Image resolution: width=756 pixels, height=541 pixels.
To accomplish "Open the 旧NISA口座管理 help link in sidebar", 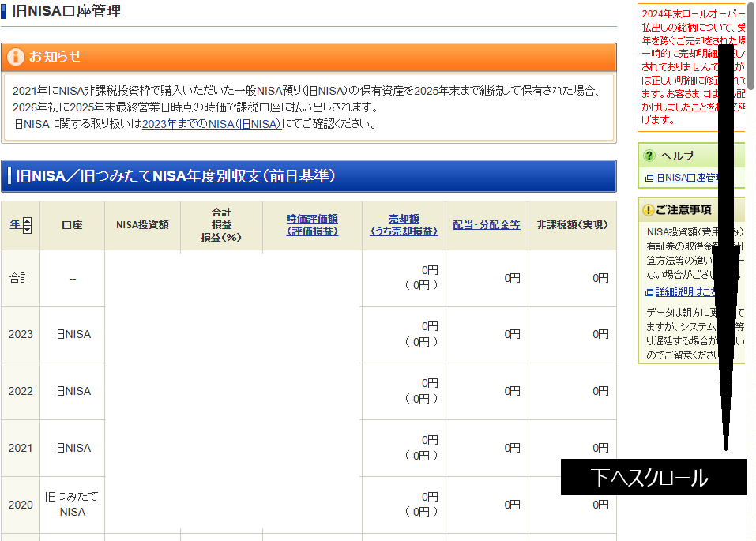I will coord(684,178).
